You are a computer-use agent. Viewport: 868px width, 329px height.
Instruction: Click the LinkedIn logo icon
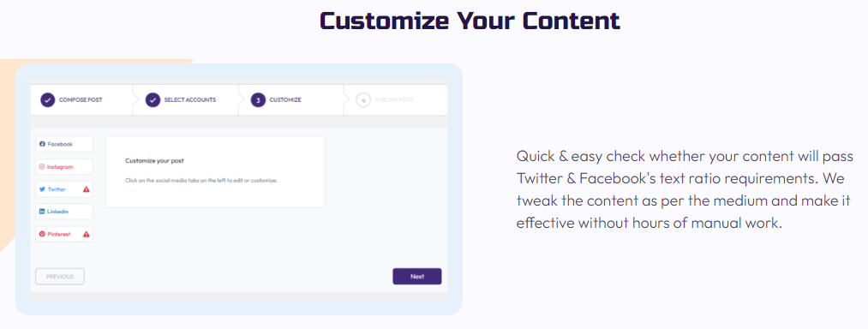(x=42, y=212)
